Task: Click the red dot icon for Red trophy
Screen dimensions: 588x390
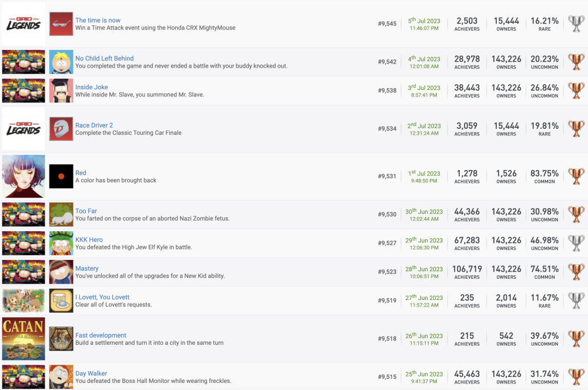Action: coord(61,176)
